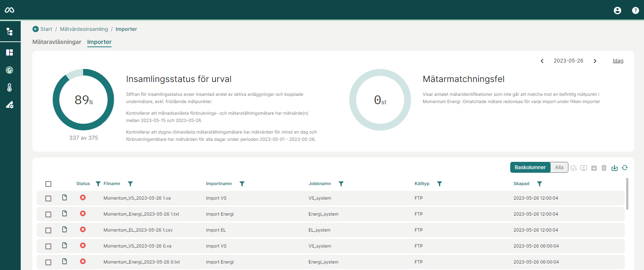The image size is (644, 270).
Task: Open the admin settings sidebar icon
Action: (10, 105)
